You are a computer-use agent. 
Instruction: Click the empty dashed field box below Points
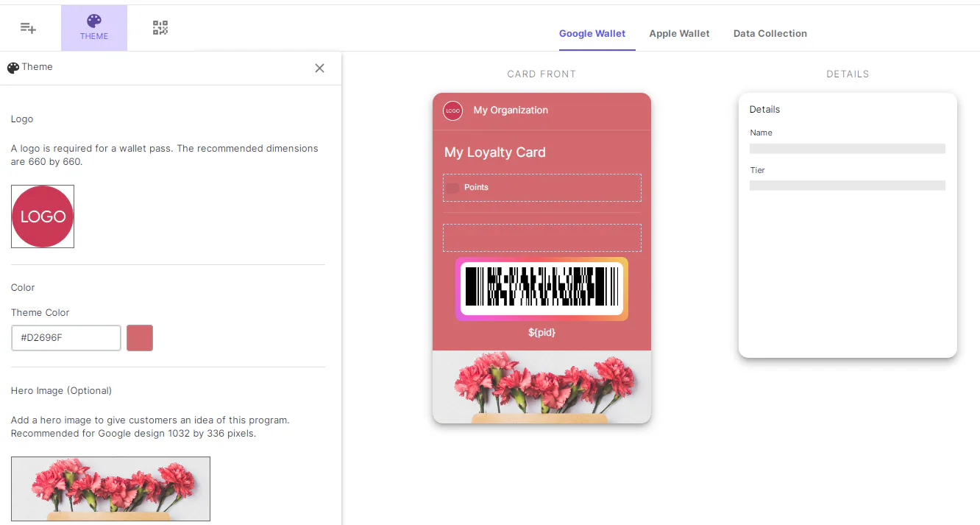coord(542,238)
